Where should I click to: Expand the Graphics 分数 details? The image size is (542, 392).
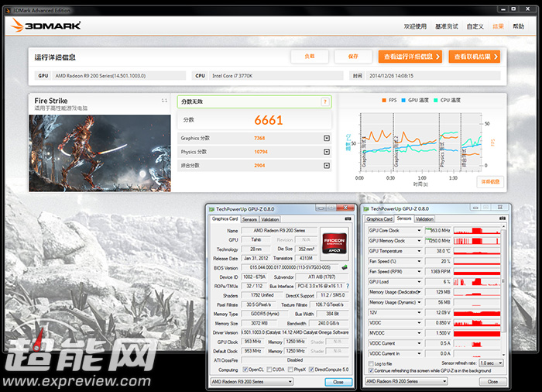point(327,138)
